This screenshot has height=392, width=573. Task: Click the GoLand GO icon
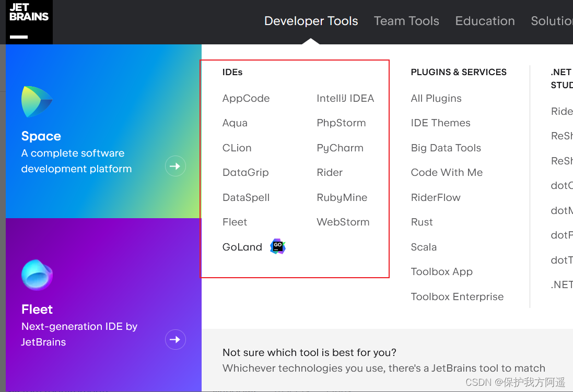tap(278, 246)
